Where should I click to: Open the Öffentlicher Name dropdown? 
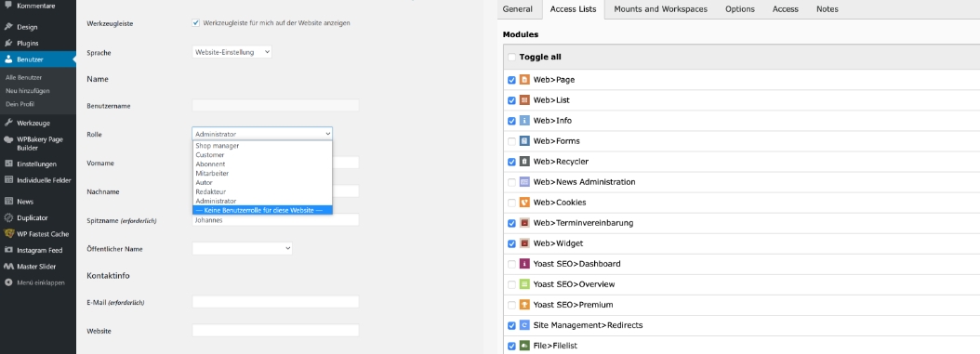coord(243,248)
